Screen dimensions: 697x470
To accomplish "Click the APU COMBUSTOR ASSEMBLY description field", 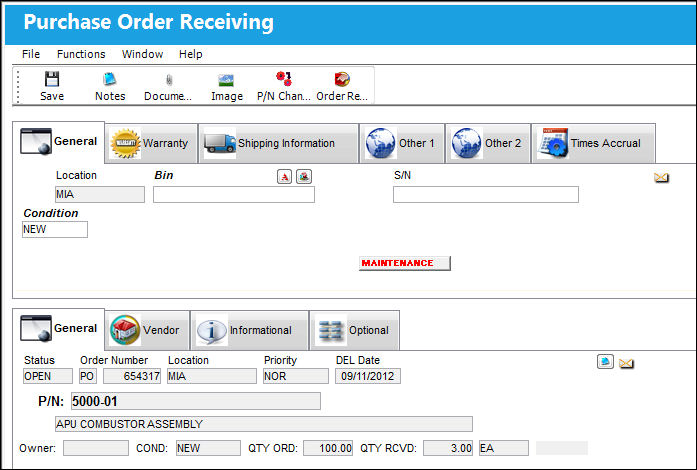I will coord(264,424).
